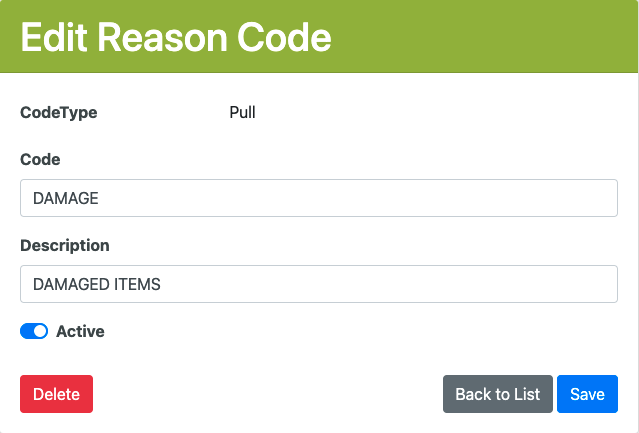The width and height of the screenshot is (639, 433).
Task: Click the Code field label
Action: [x=40, y=159]
